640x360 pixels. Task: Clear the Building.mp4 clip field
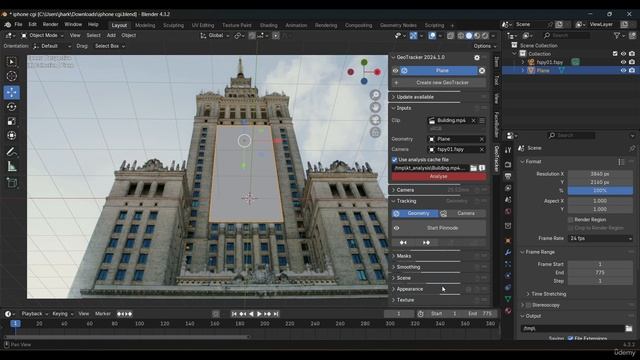click(473, 121)
